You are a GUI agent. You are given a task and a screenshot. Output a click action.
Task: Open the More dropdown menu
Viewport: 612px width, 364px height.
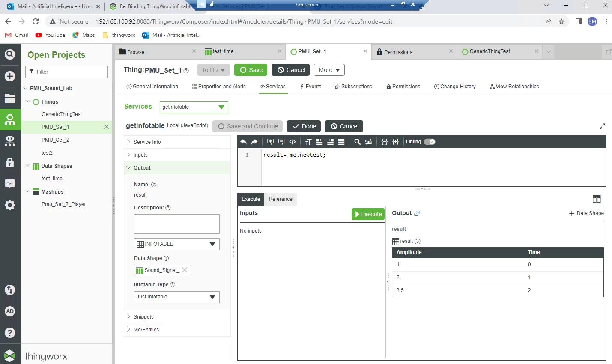click(329, 70)
